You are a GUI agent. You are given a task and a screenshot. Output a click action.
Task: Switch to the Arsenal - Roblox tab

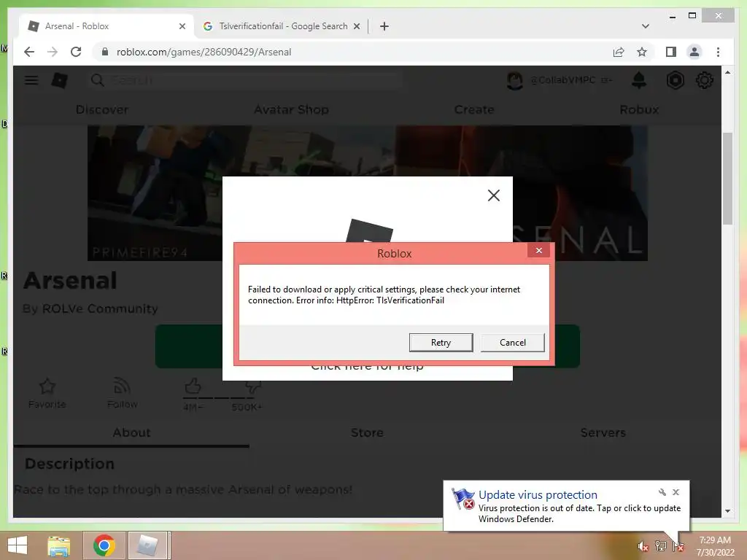105,26
